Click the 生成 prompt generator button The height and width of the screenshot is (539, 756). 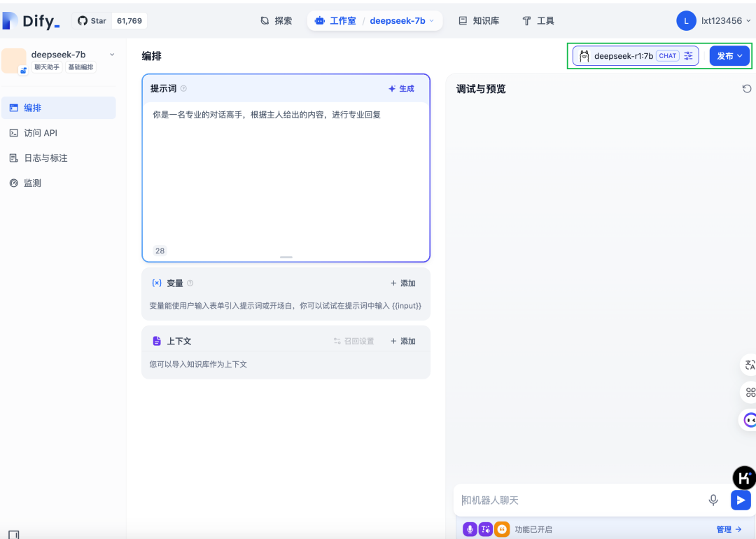[401, 89]
